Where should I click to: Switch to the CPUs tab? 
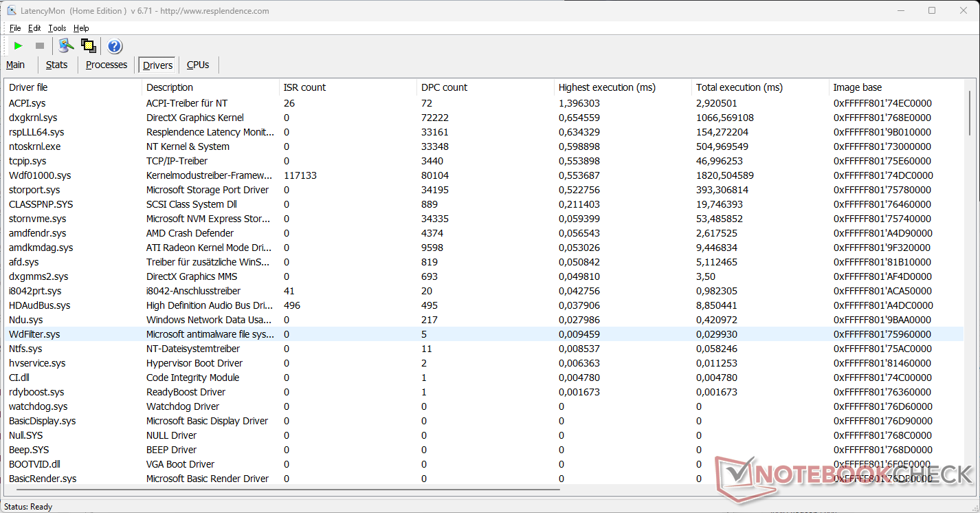(x=198, y=65)
